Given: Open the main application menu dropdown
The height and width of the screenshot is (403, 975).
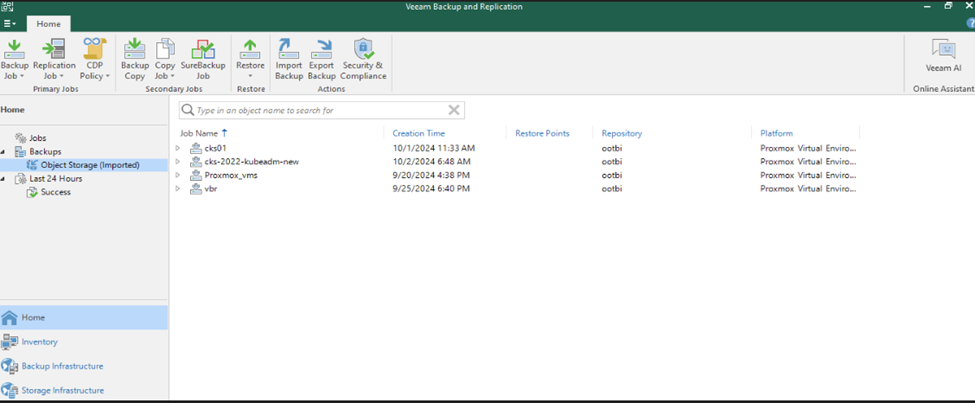Looking at the screenshot, I should click(10, 24).
